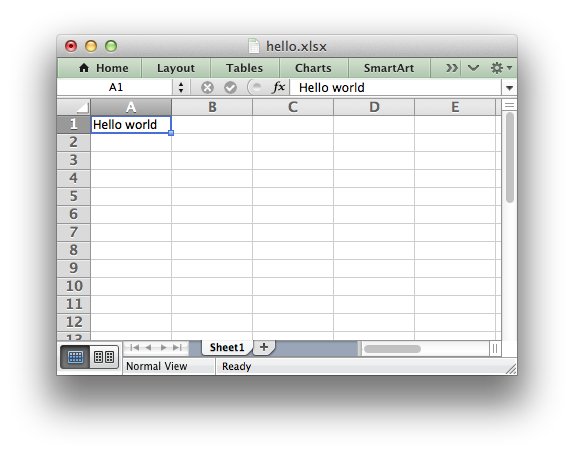Confirm the entry with checkmark icon
574x454 pixels.
pyautogui.click(x=230, y=88)
